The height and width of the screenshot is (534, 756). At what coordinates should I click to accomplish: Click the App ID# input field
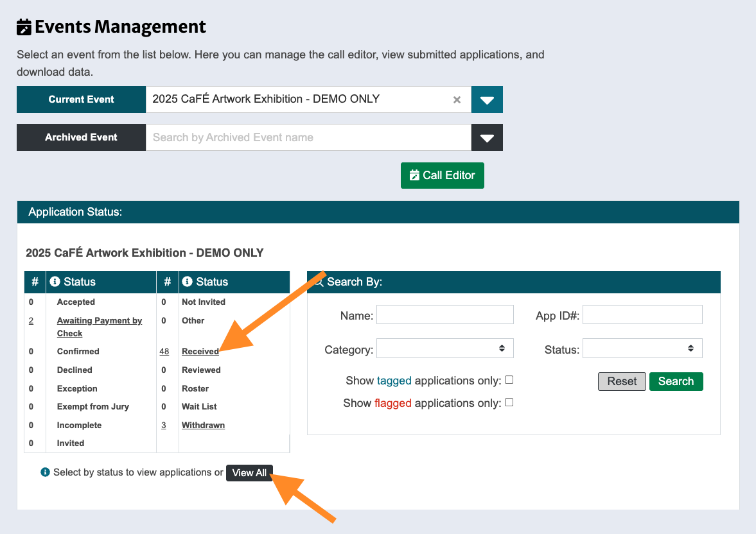tap(642, 314)
